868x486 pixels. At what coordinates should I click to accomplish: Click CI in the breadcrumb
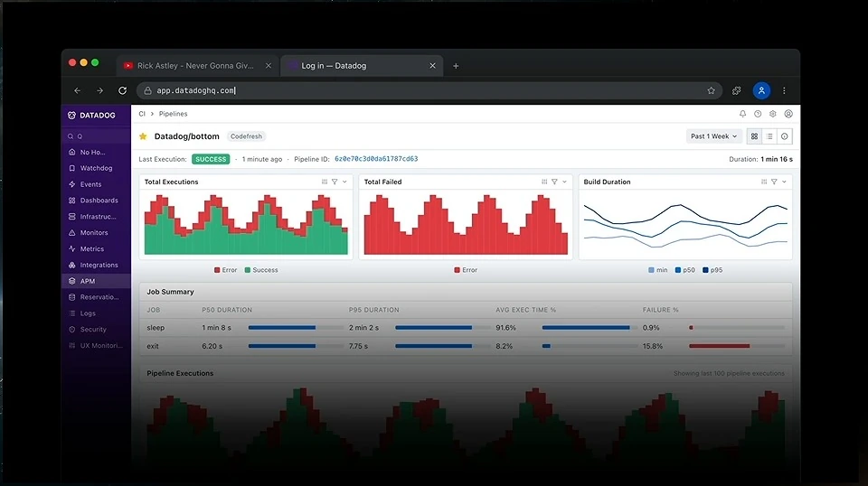(x=142, y=113)
